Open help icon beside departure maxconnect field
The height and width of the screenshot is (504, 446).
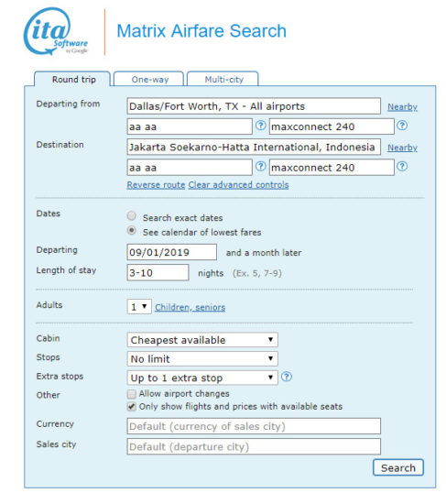coord(402,126)
